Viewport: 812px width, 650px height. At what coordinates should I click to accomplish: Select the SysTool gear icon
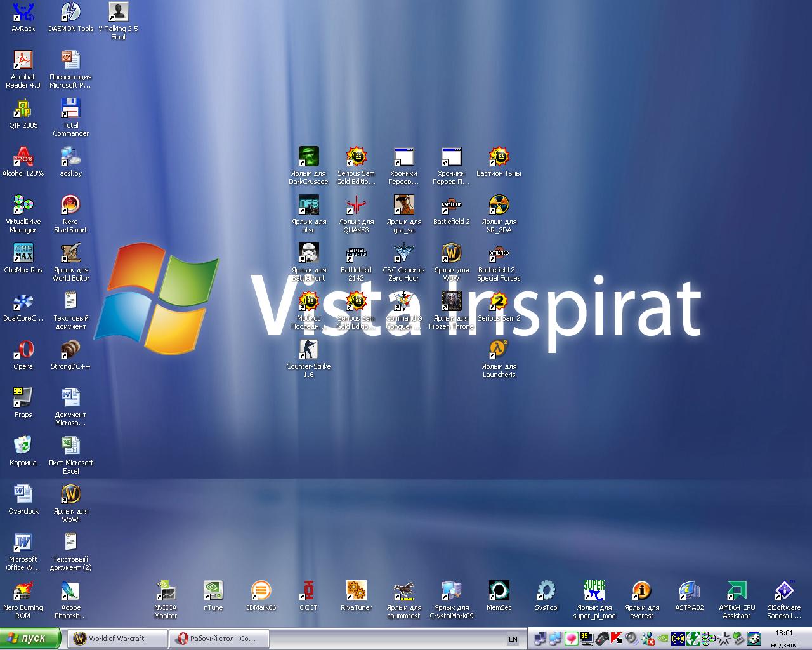(546, 590)
